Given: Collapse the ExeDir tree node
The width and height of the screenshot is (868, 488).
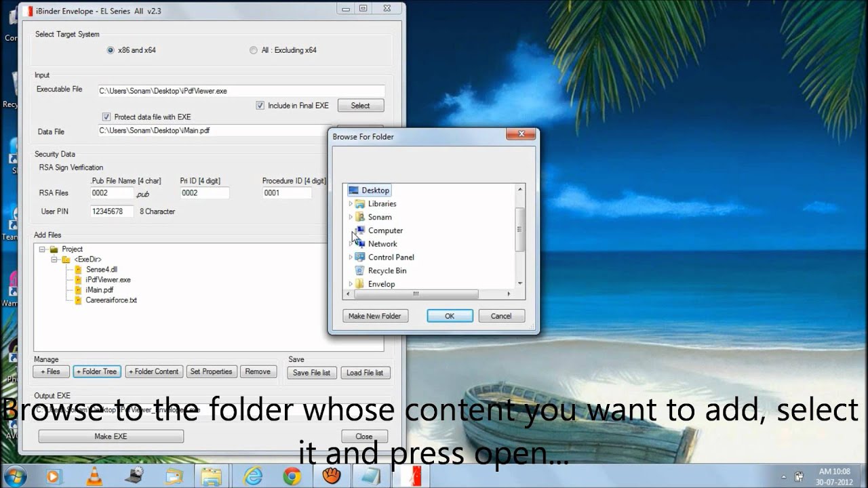Looking at the screenshot, I should coord(54,260).
